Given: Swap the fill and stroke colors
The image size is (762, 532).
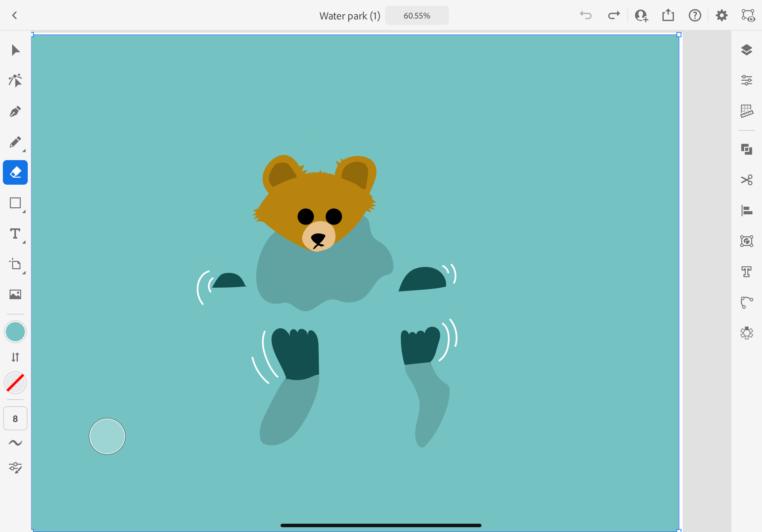Looking at the screenshot, I should click(15, 357).
